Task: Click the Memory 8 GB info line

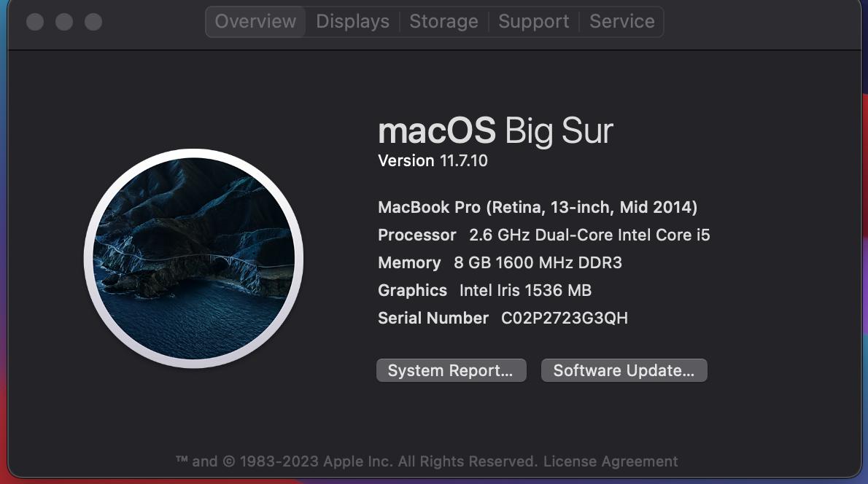Action: [500, 262]
